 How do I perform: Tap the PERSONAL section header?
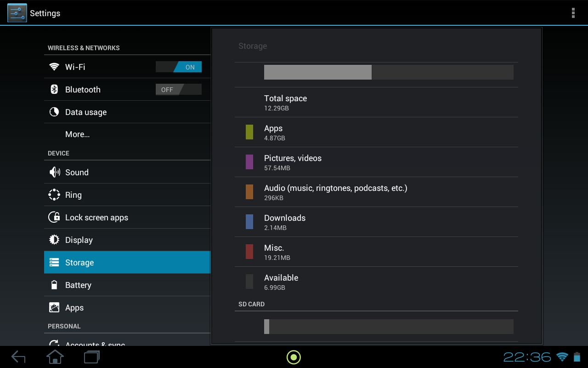pos(64,326)
